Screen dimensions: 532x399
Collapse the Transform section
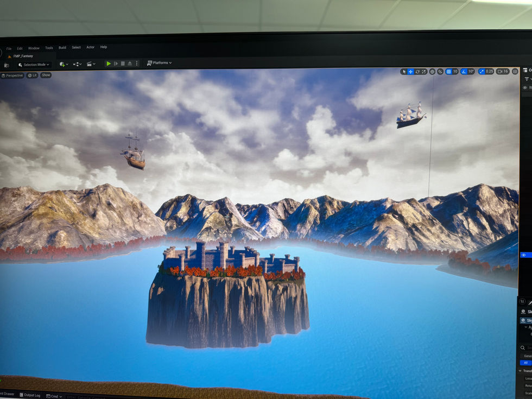pos(521,371)
